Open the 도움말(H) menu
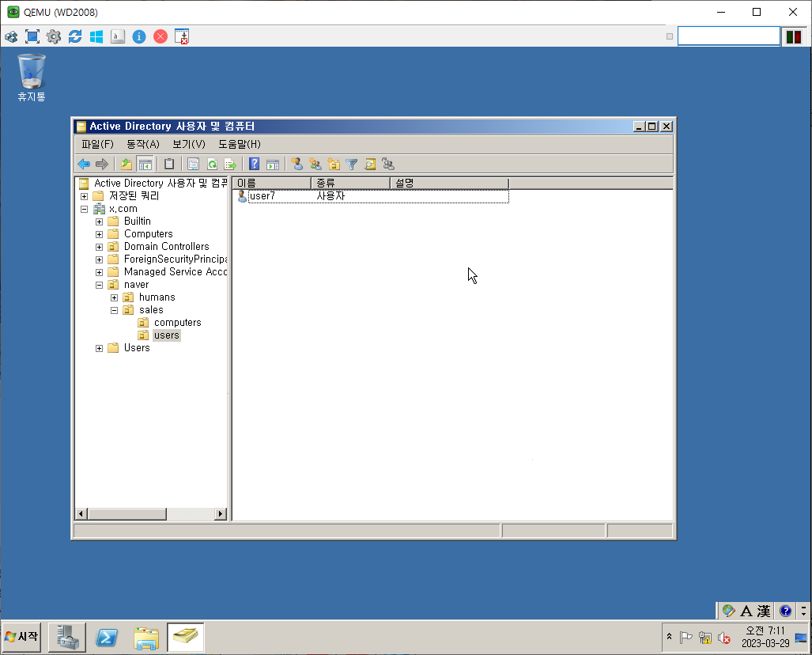This screenshot has height=655, width=812. click(240, 144)
